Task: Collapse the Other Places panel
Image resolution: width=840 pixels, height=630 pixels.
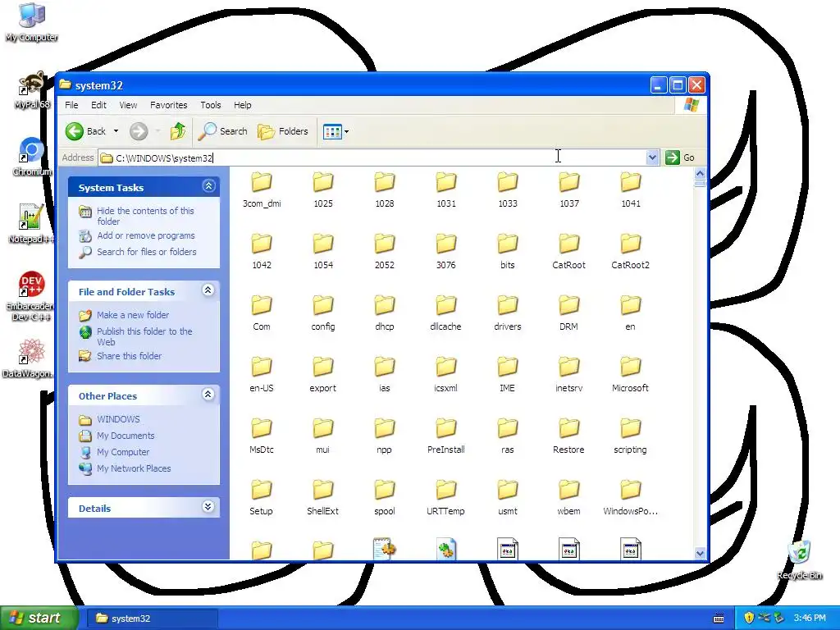Action: click(x=208, y=395)
